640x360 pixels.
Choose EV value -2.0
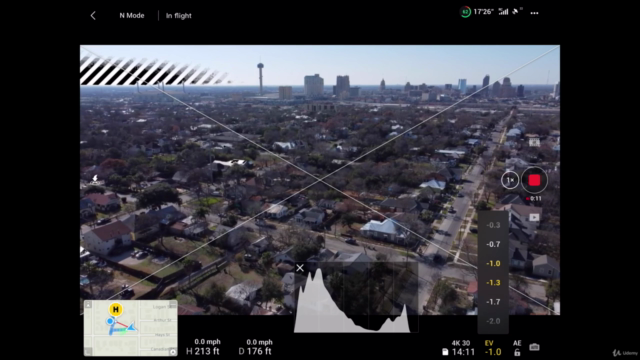493,321
